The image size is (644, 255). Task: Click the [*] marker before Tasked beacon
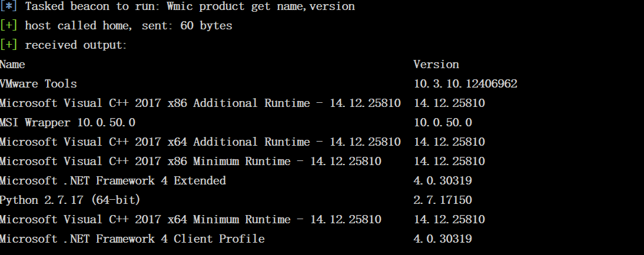9,6
